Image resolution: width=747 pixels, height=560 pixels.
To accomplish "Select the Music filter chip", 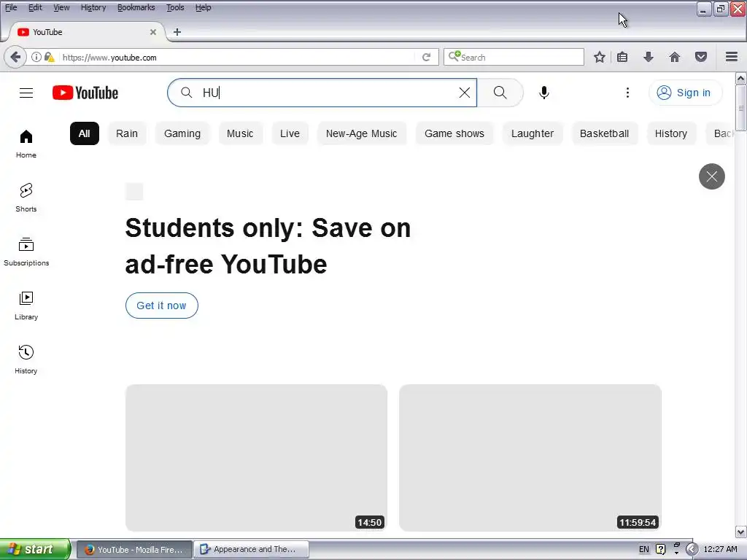I will [240, 134].
